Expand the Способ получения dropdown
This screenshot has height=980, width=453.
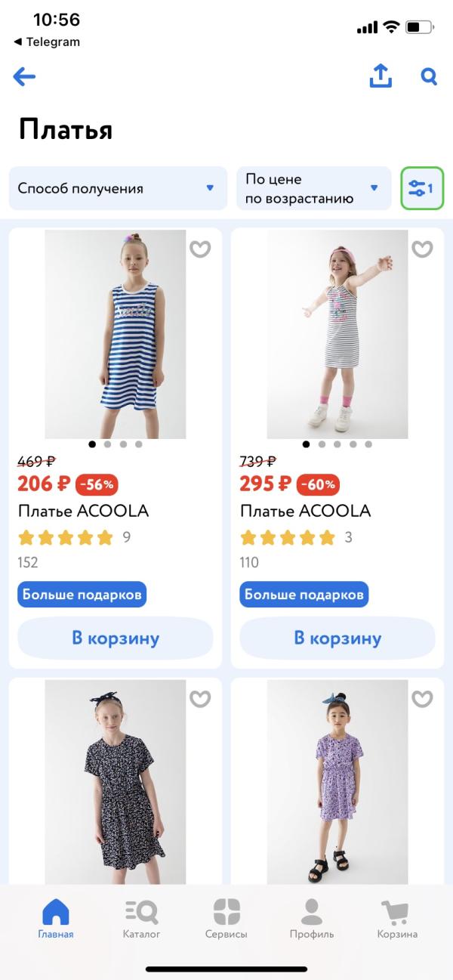pos(118,188)
